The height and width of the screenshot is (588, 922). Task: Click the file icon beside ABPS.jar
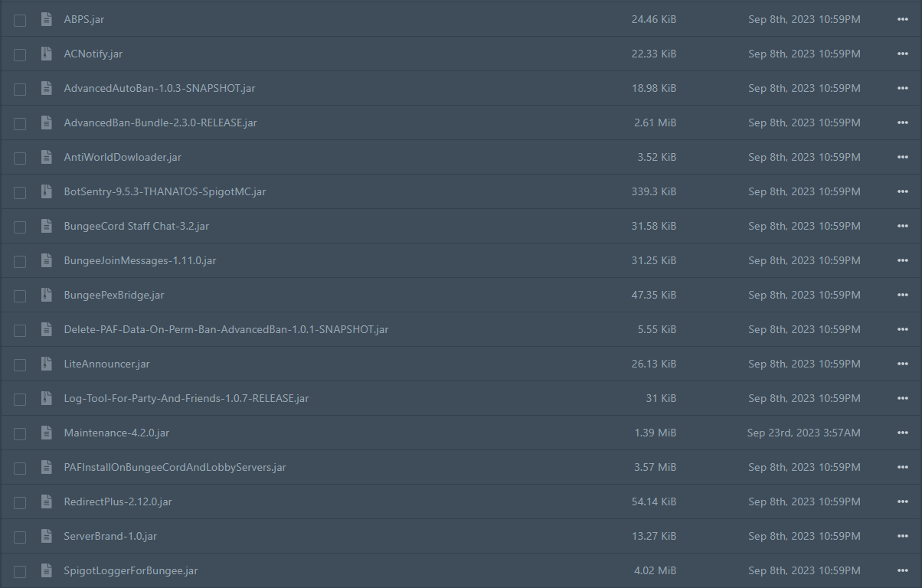click(46, 19)
